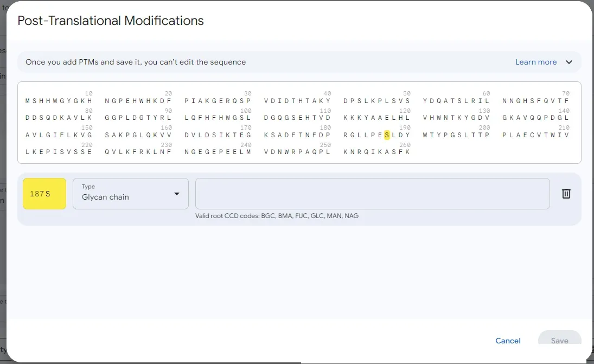This screenshot has width=594, height=364.
Task: Select first residue M of the sequence
Action: tap(28, 101)
